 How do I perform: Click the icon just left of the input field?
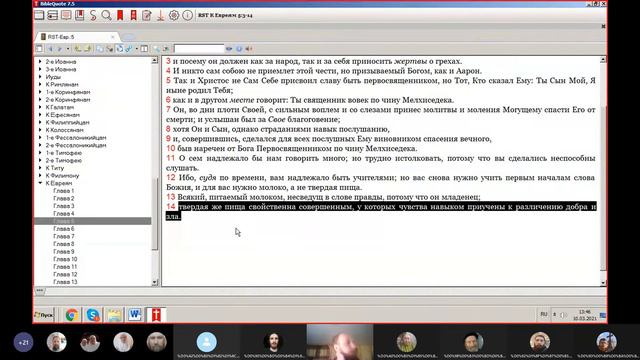coord(166,49)
